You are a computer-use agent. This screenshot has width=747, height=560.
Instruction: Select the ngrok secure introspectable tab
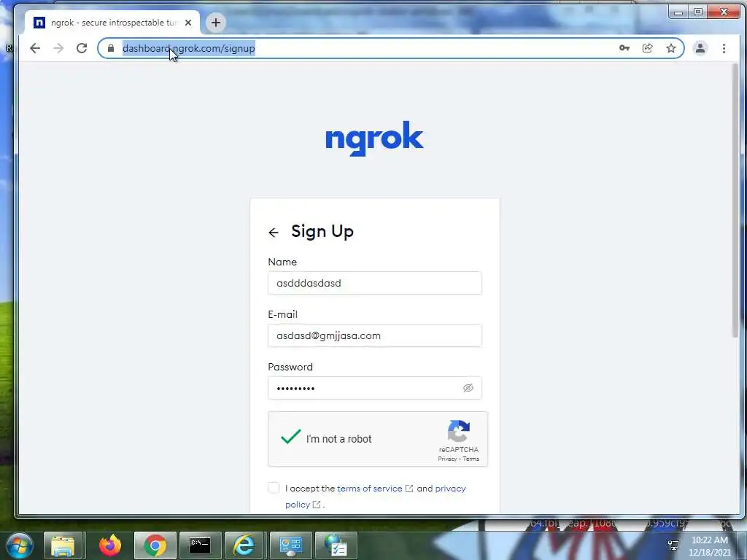[x=112, y=23]
